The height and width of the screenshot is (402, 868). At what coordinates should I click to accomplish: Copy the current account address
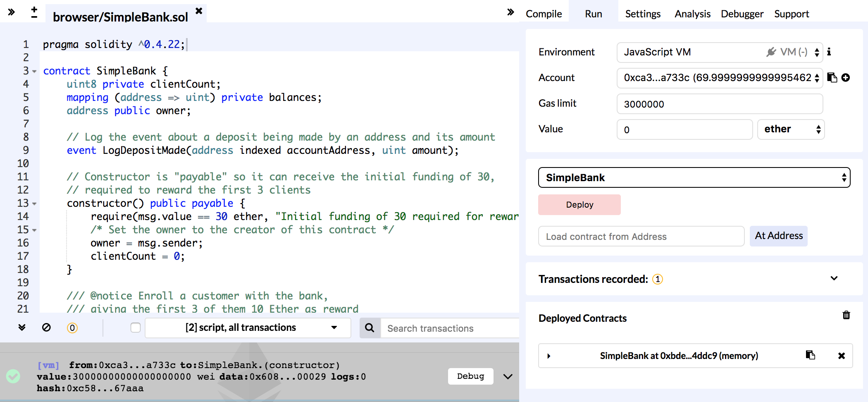(x=832, y=78)
